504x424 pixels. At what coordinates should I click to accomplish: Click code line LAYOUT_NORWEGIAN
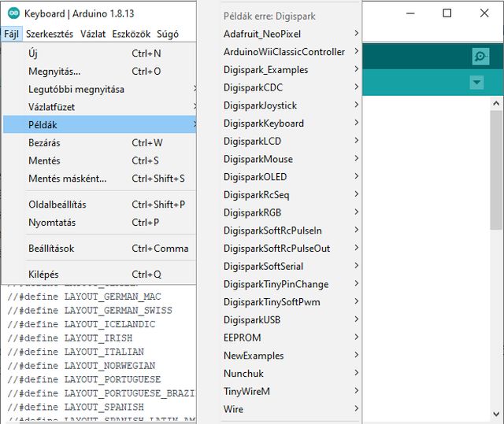pyautogui.click(x=81, y=366)
